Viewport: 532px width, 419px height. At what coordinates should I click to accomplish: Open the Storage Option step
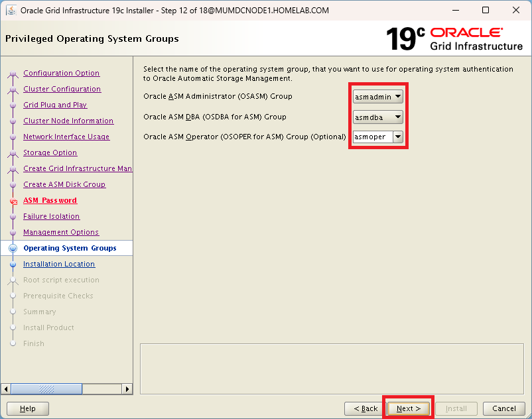[x=50, y=153]
